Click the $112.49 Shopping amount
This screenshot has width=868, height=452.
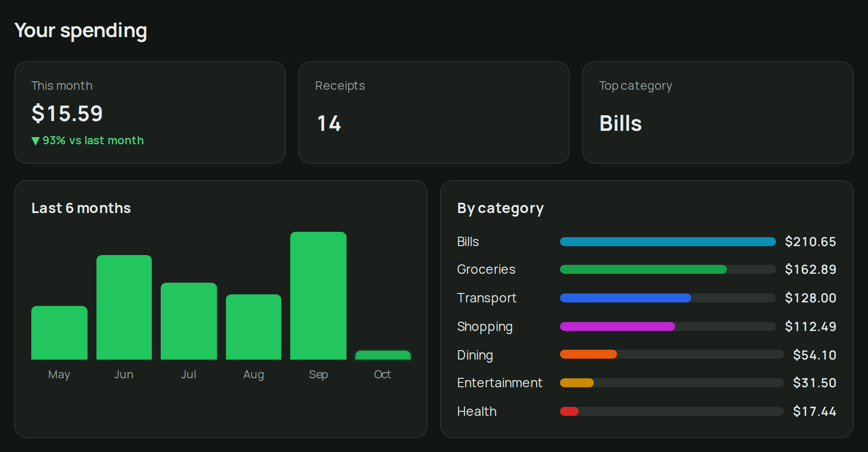(x=810, y=326)
